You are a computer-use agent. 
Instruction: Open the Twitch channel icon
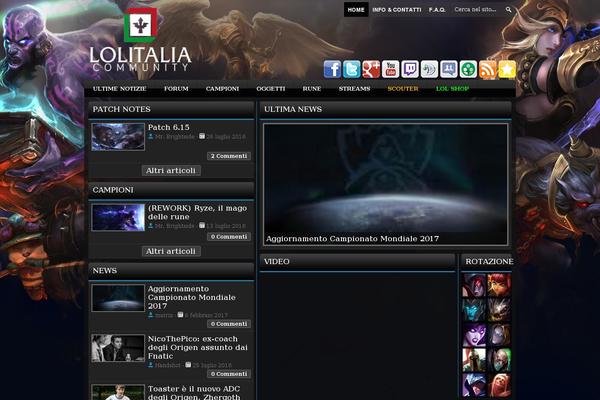(x=410, y=69)
